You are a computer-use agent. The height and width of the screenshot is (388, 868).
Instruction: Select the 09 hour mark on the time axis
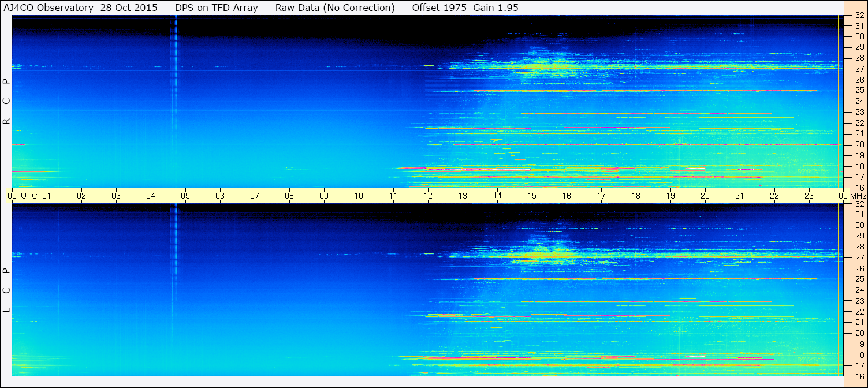point(324,196)
